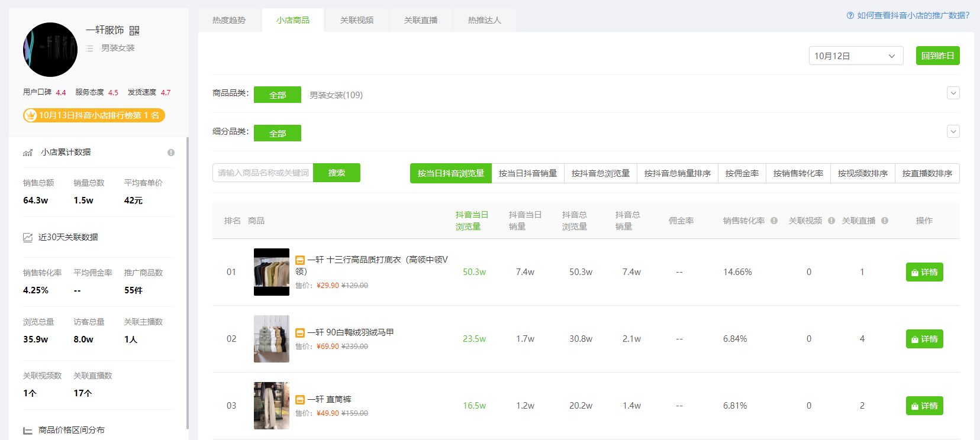Screen dimensions: 980x440
Task: Click the 关联直播数 17个 value
Action: (82, 393)
